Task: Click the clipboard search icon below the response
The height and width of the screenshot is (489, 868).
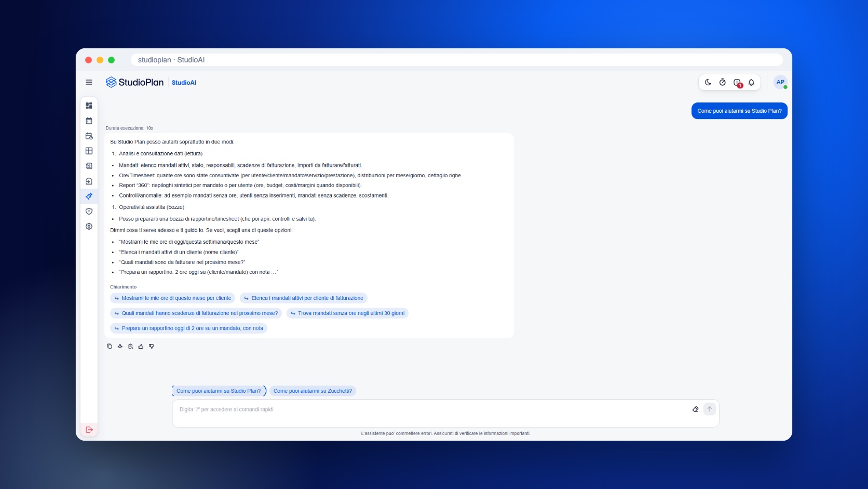Action: click(x=130, y=346)
